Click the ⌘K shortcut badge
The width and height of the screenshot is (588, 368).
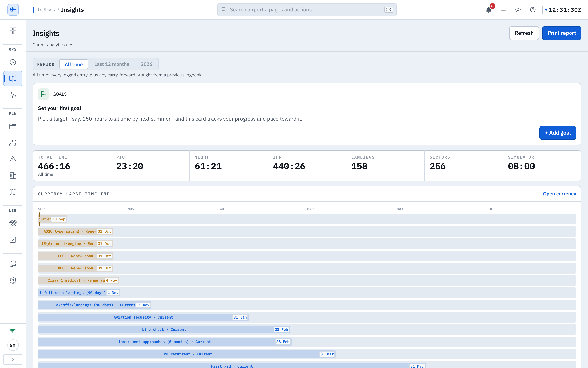(389, 10)
